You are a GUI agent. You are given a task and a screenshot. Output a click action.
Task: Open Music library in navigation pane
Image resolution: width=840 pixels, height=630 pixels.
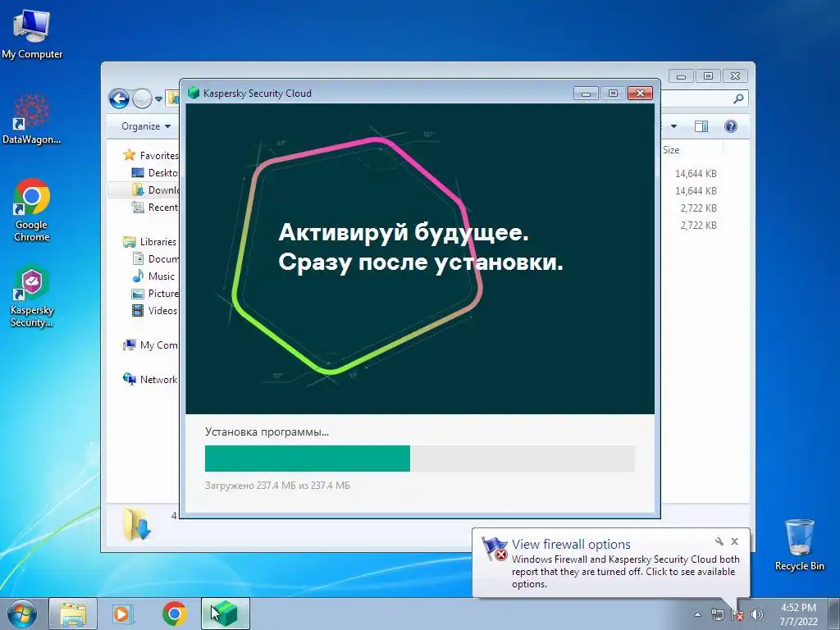153,276
